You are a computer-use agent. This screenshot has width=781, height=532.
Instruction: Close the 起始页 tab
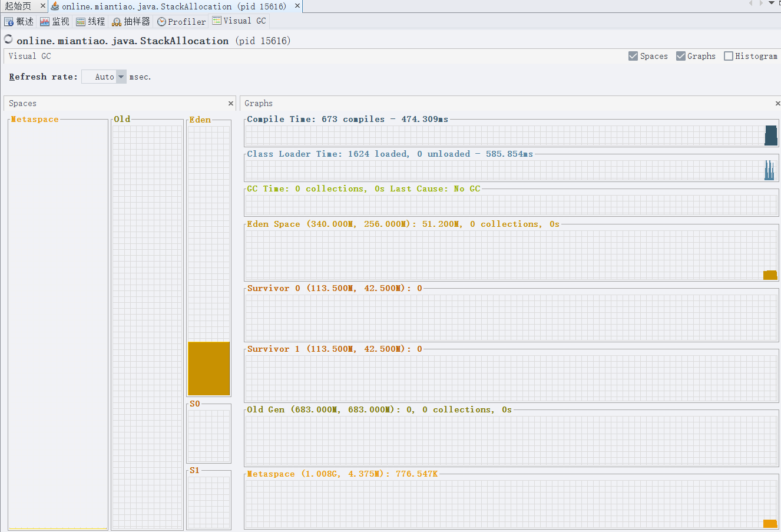(43, 6)
